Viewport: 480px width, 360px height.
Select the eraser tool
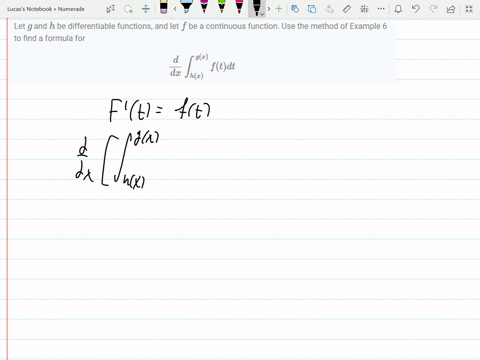pos(163,7)
